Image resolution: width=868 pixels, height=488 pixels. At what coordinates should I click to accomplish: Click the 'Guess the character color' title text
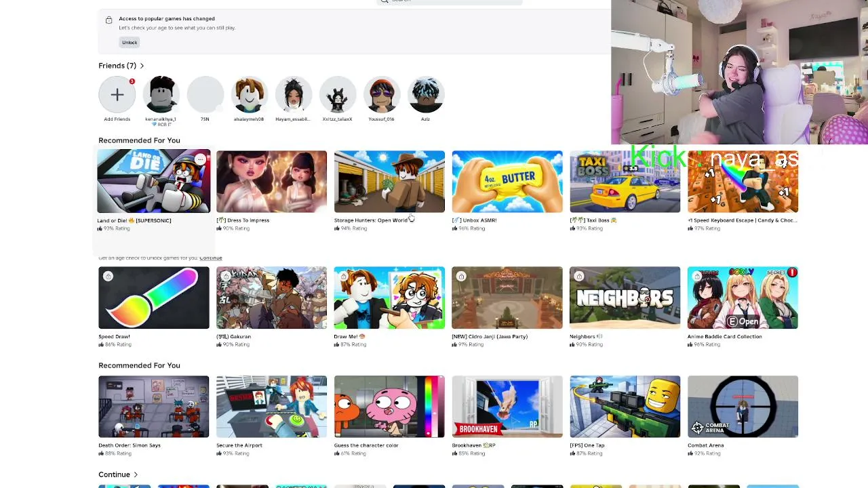pos(366,445)
